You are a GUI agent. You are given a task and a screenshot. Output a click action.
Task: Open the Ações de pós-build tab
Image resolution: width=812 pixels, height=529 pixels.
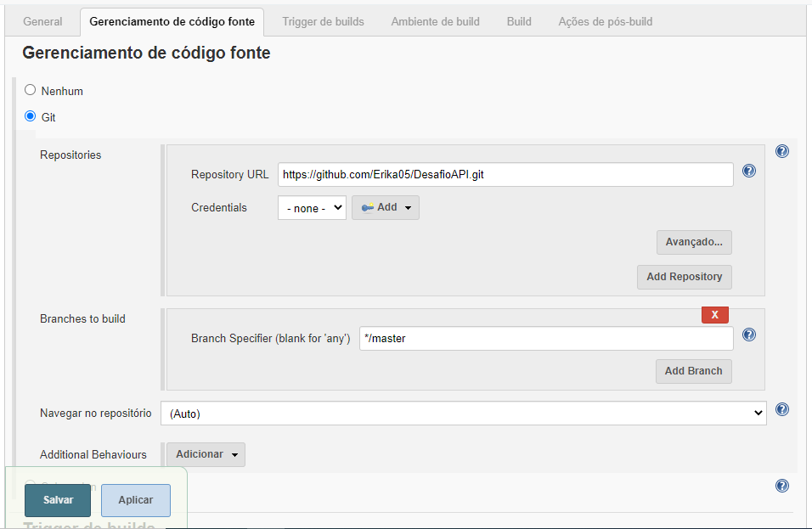click(606, 22)
